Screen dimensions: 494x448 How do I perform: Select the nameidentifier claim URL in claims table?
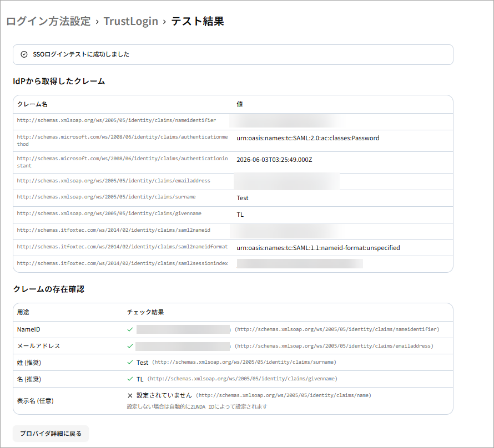coord(117,120)
